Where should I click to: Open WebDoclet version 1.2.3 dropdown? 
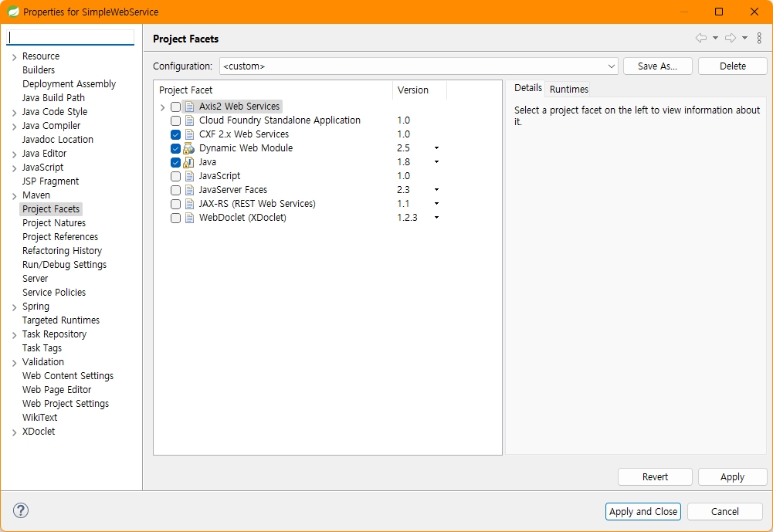point(436,218)
